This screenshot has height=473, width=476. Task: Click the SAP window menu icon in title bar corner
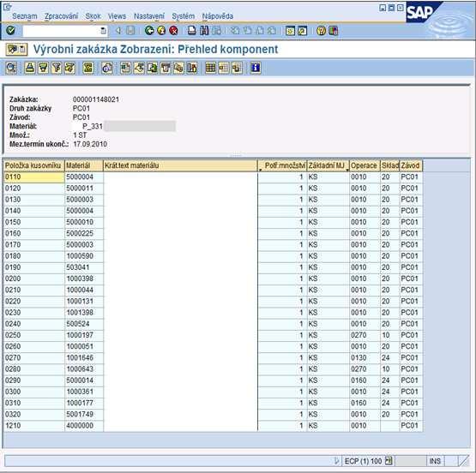click(7, 6)
